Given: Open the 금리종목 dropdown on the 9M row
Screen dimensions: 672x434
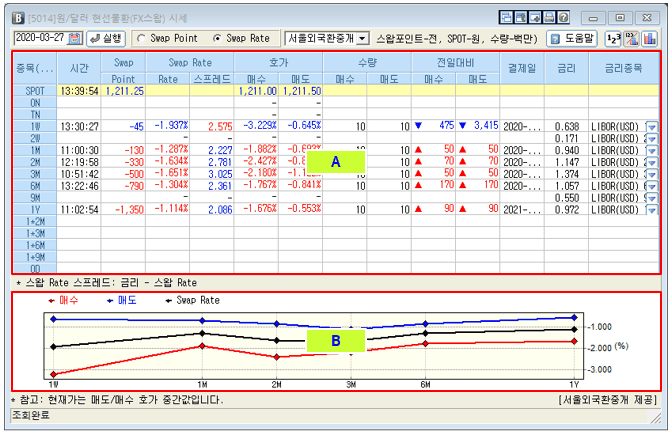Looking at the screenshot, I should (x=652, y=198).
